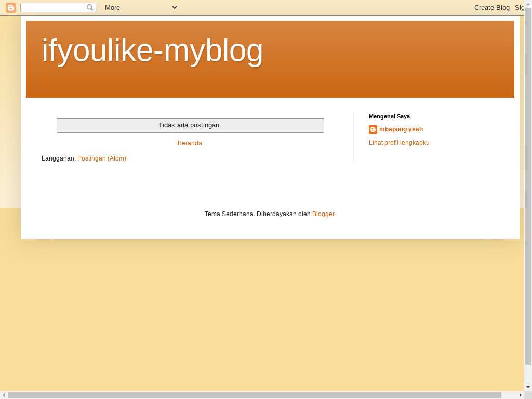Click the vertical scrollbar thumb

tap(528, 186)
